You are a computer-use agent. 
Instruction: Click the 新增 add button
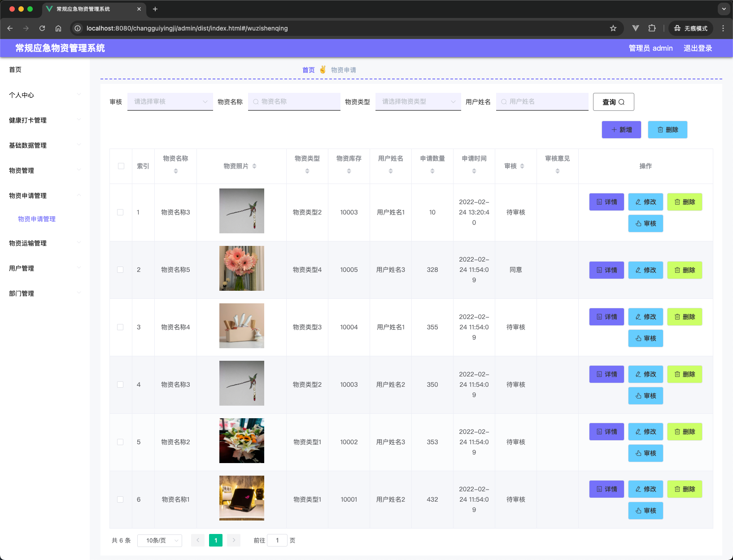[621, 130]
